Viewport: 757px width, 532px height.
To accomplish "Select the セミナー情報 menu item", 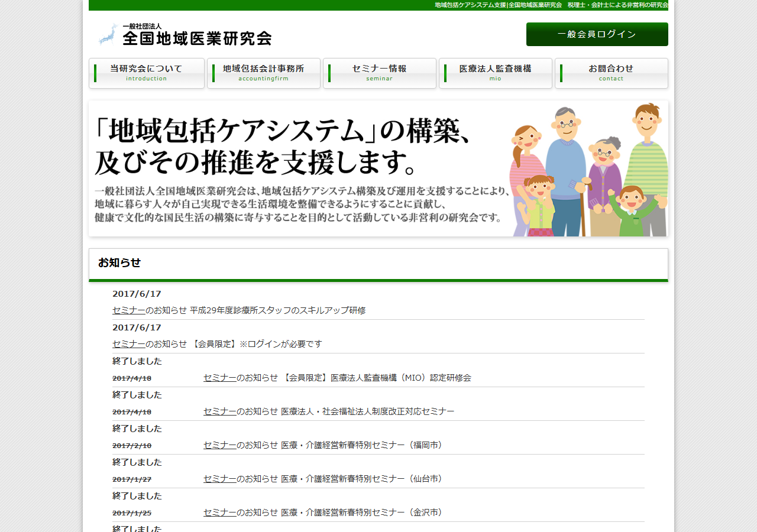I will 380,73.
